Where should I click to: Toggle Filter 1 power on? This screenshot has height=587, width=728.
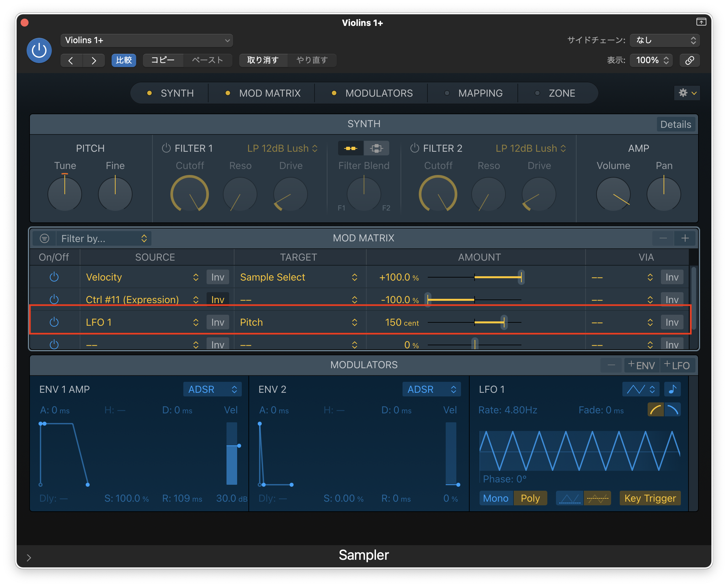click(166, 148)
